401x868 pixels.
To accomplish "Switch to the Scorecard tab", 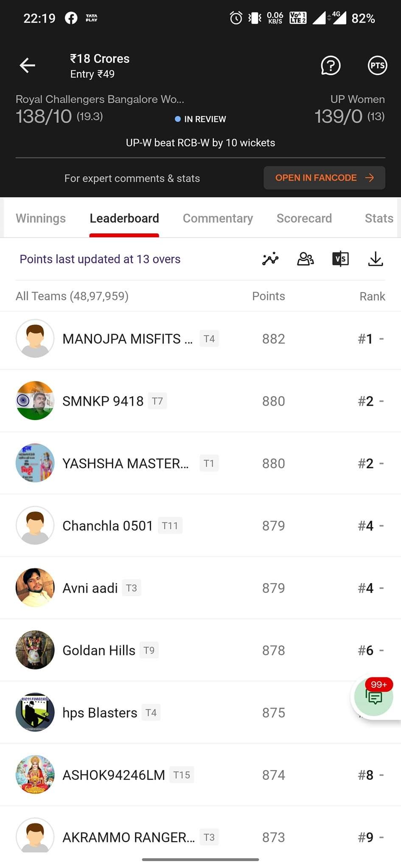I will click(x=304, y=218).
